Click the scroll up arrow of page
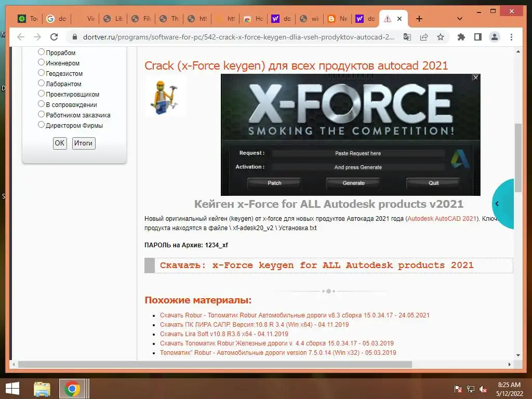 518,51
